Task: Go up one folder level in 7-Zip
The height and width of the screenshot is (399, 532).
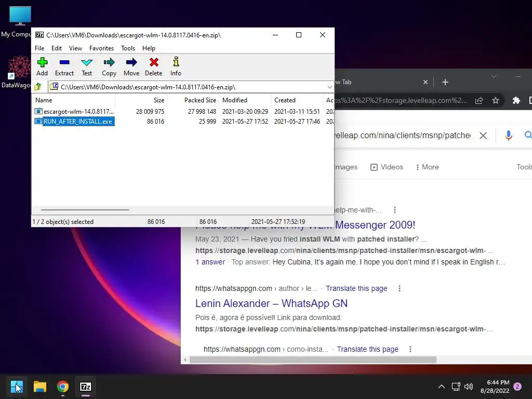Action: click(38, 87)
